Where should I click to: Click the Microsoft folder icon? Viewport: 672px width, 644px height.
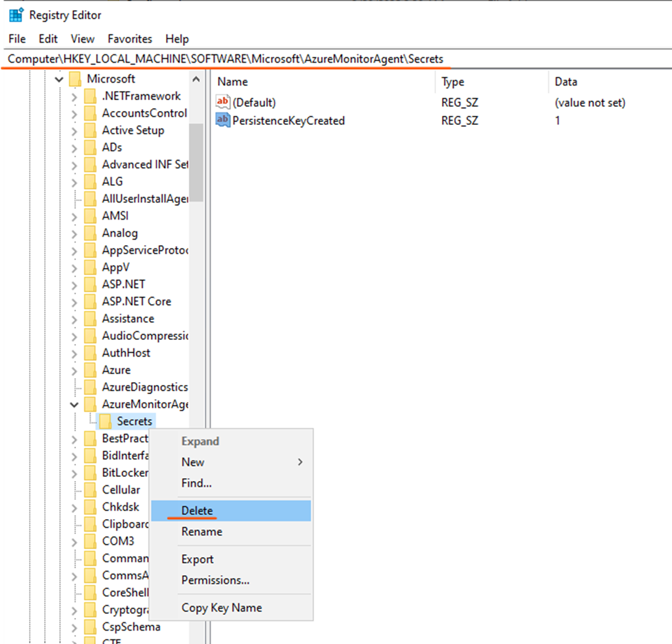tap(75, 79)
